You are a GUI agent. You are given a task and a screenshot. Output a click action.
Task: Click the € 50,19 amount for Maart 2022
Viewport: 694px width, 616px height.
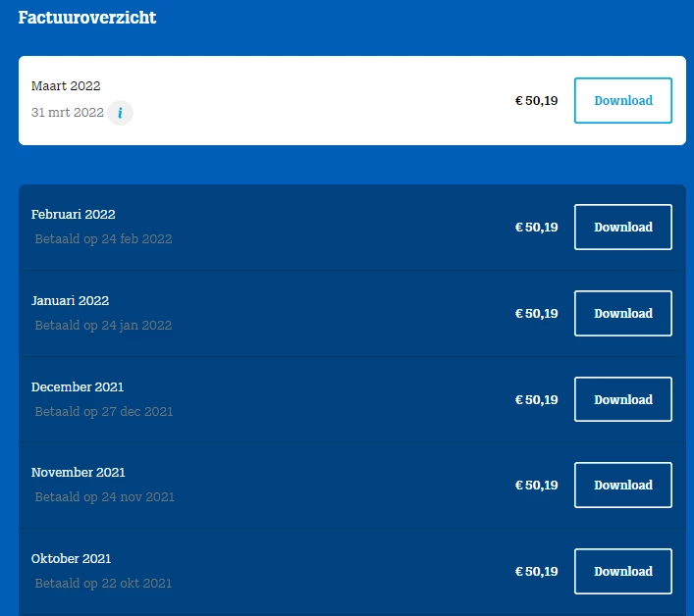coord(536,101)
